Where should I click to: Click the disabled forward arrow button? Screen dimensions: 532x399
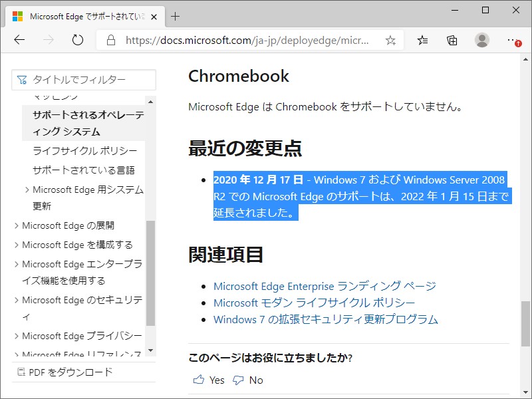(48, 40)
